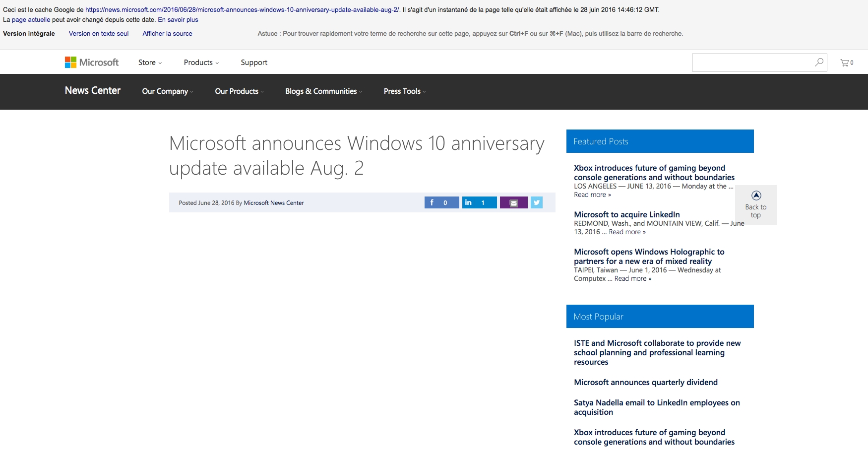Open the shopping cart icon

coord(847,63)
